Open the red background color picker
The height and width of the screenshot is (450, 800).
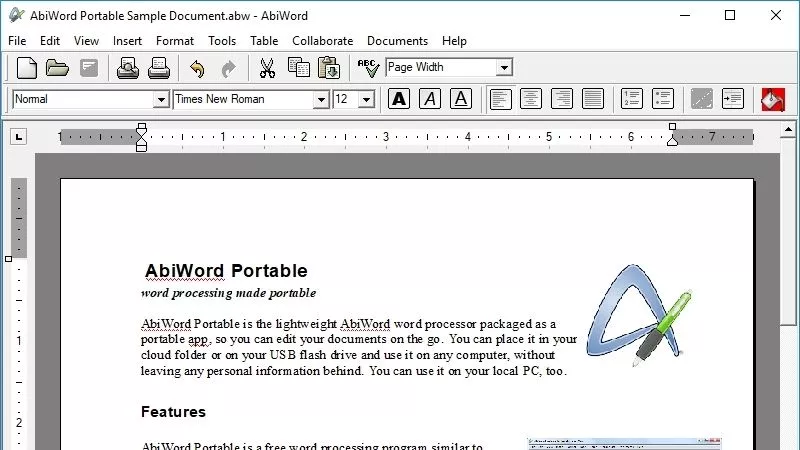772,99
